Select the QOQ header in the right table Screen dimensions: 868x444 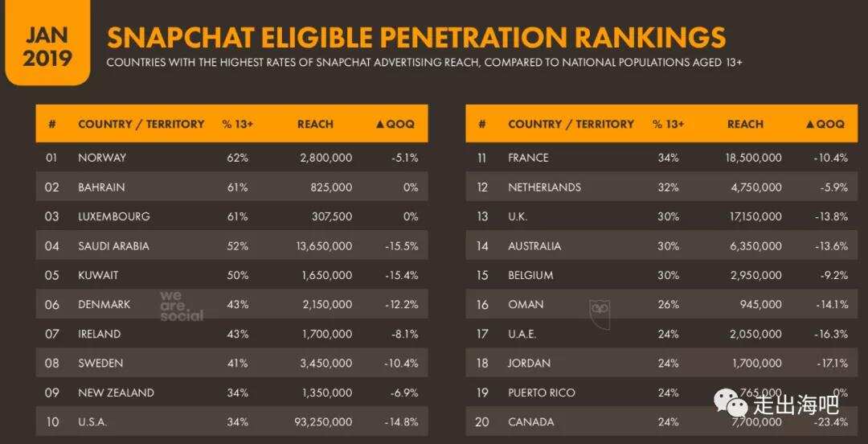[825, 124]
